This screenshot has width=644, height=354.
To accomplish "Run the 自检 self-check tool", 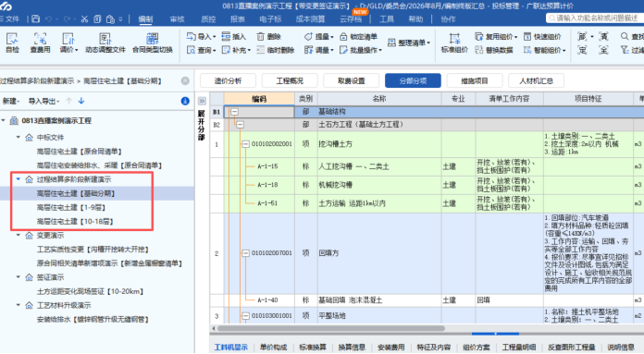I will pyautogui.click(x=12, y=43).
